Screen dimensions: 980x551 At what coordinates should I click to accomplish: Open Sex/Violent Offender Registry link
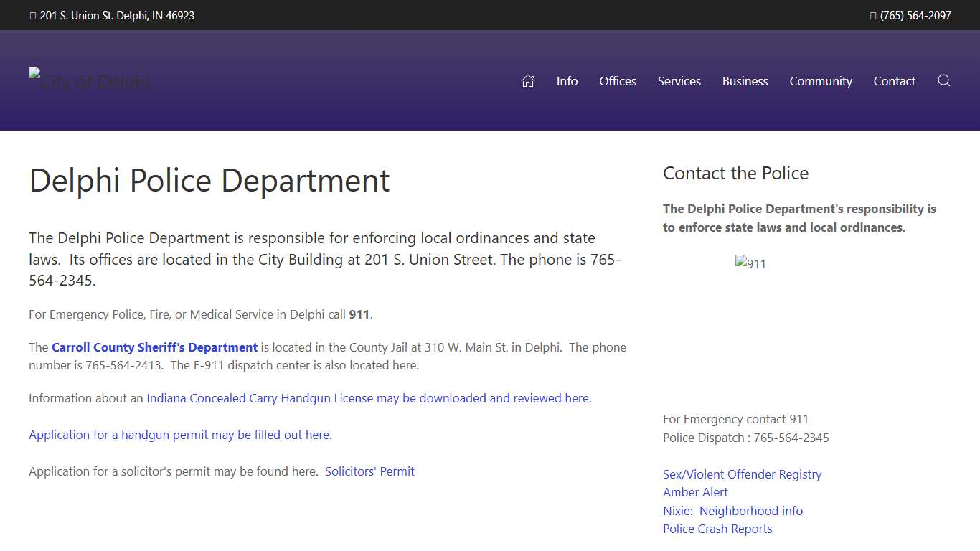[742, 474]
